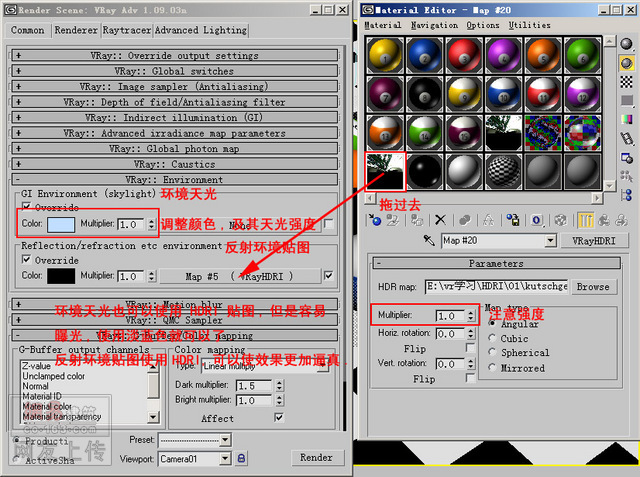
Task: Toggle the Show End Result icon
Action: [586, 220]
